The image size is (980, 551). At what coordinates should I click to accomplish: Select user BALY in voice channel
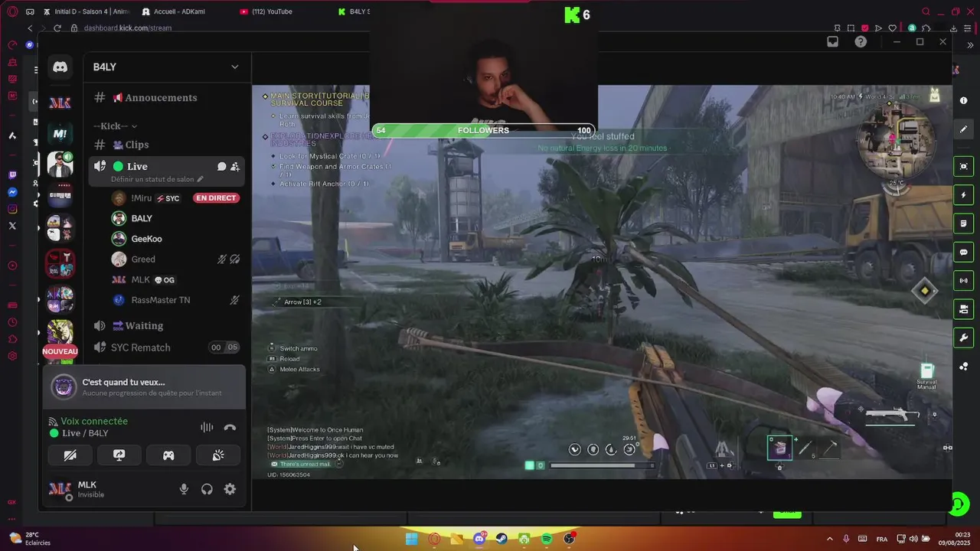pyautogui.click(x=176, y=218)
